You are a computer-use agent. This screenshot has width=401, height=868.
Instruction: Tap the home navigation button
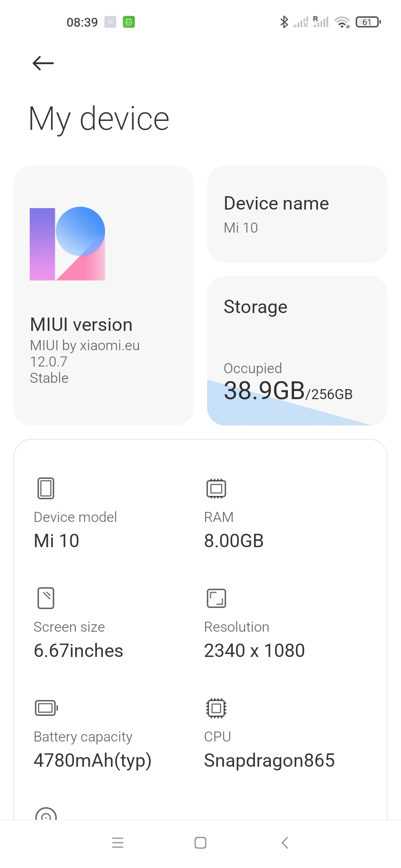point(200,843)
